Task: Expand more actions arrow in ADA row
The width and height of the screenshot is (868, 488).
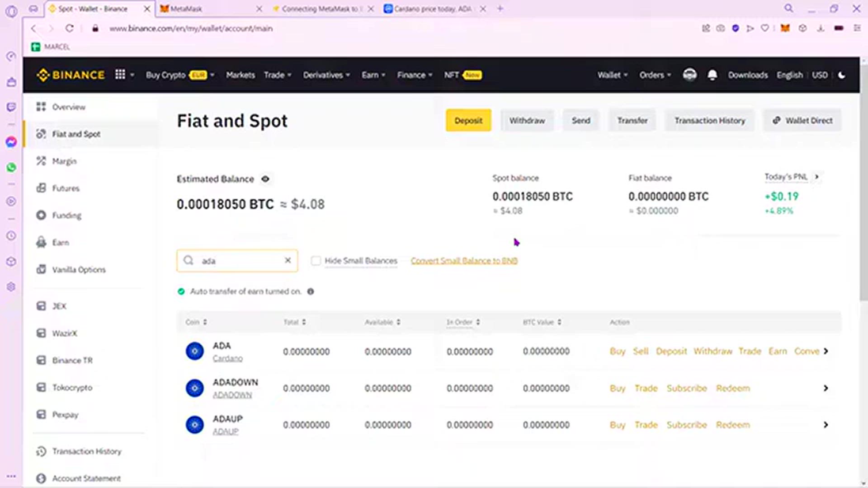Action: coord(826,351)
